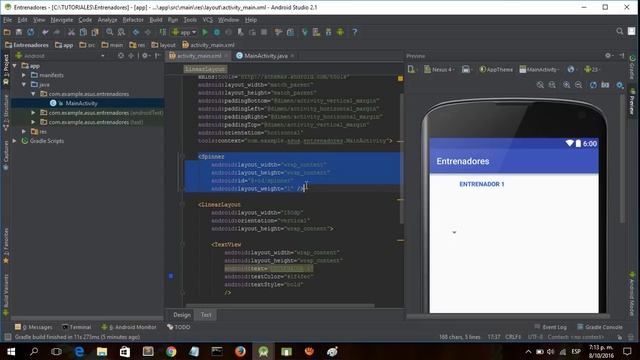Open Chrome from the taskbar

171,351
